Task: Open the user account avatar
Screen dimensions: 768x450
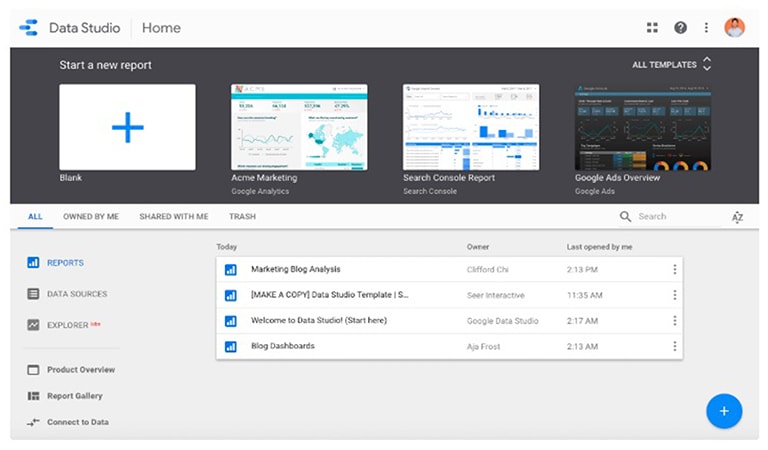Action: (x=734, y=27)
